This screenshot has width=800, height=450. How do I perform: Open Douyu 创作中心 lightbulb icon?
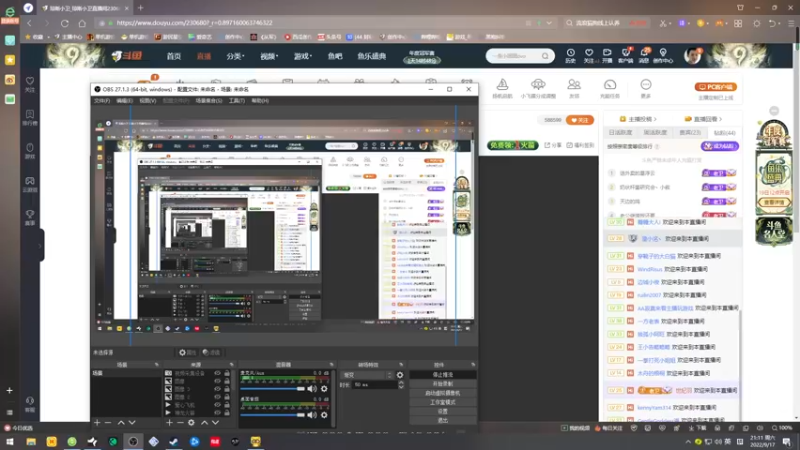(x=663, y=56)
